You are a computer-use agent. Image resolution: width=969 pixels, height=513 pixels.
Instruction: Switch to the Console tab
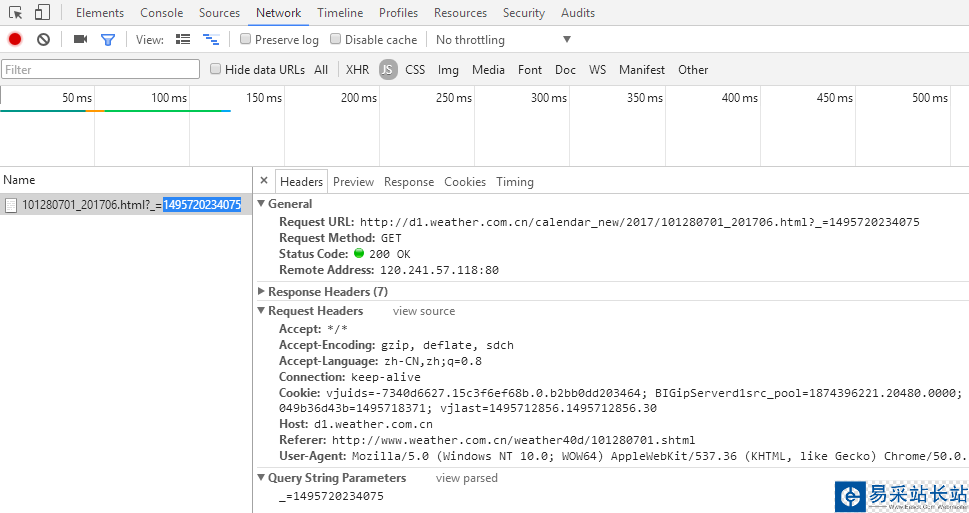pos(161,13)
